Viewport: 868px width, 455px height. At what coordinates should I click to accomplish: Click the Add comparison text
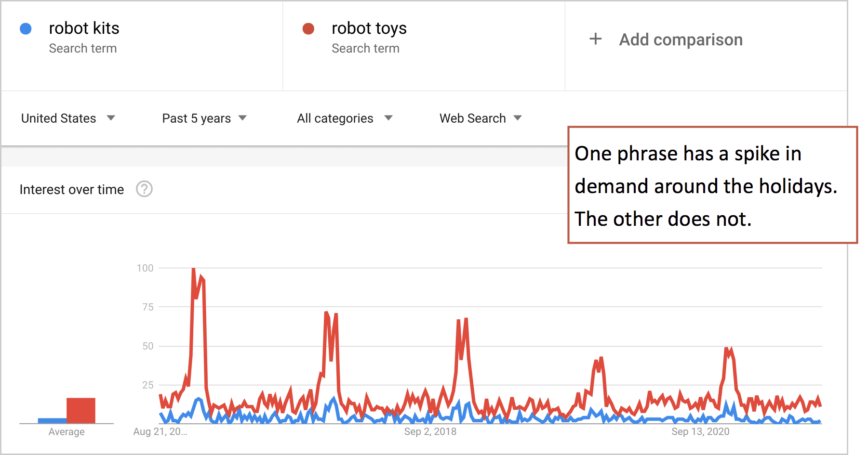(x=681, y=39)
